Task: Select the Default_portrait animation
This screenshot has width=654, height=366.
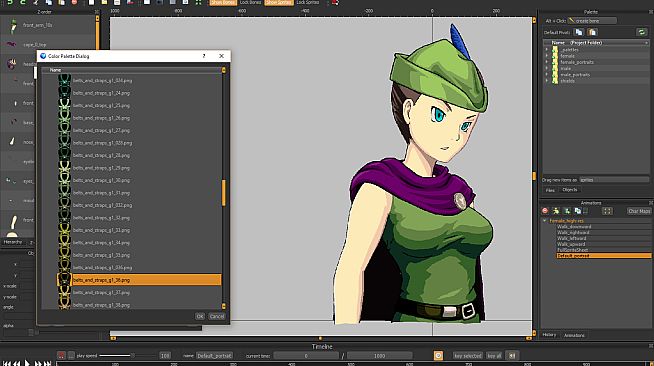Action: coord(604,256)
